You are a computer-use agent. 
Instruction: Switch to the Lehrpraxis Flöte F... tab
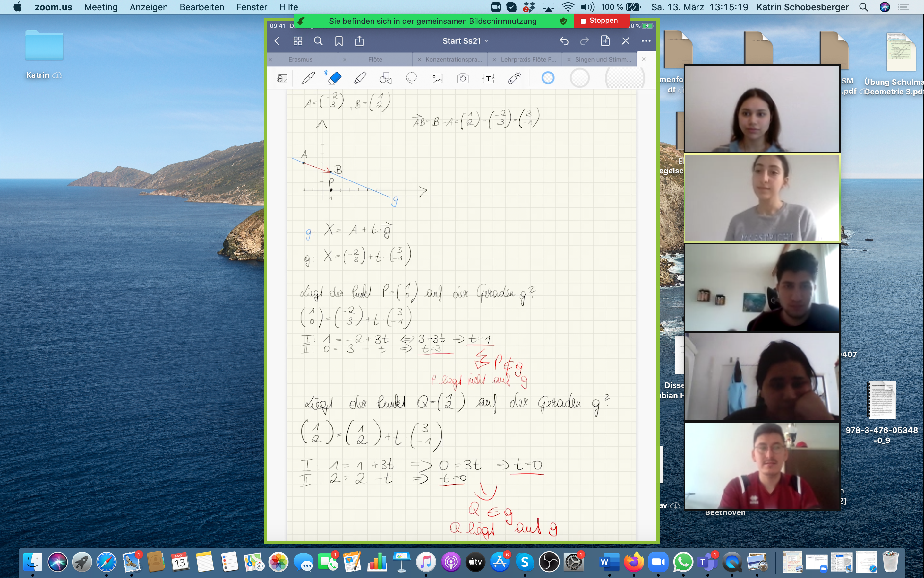[528, 60]
